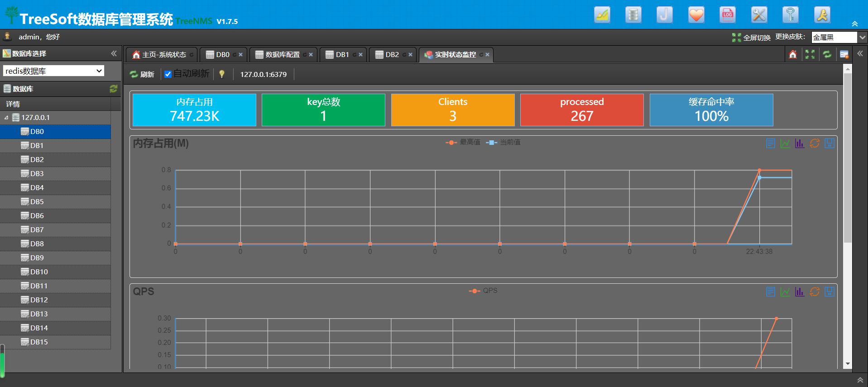Select DB7 in the database tree
This screenshot has width=868, height=387.
point(55,230)
